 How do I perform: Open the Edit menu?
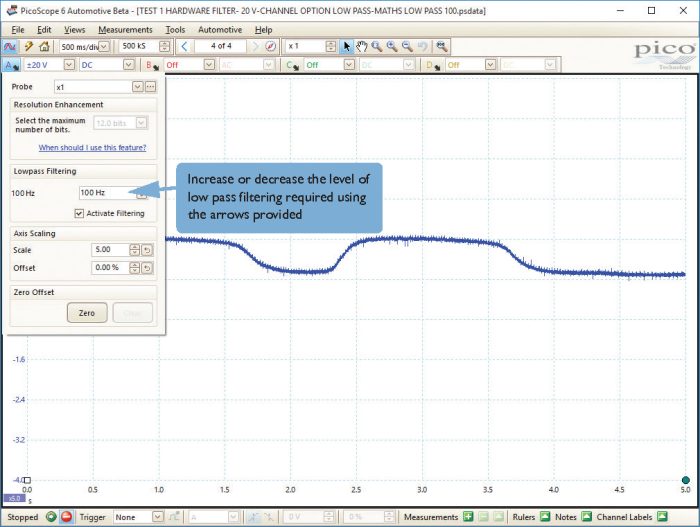[x=44, y=29]
